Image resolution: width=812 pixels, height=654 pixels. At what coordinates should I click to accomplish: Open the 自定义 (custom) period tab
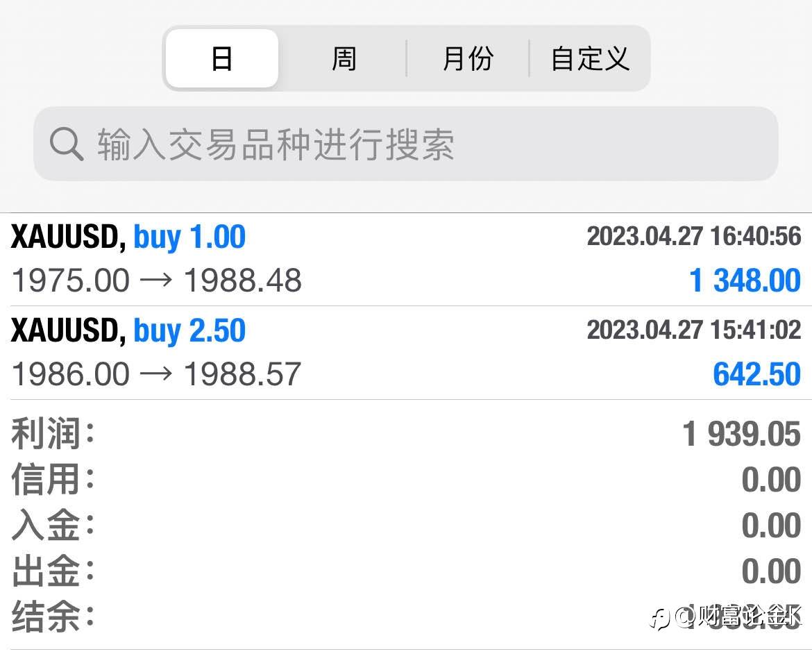pyautogui.click(x=590, y=58)
